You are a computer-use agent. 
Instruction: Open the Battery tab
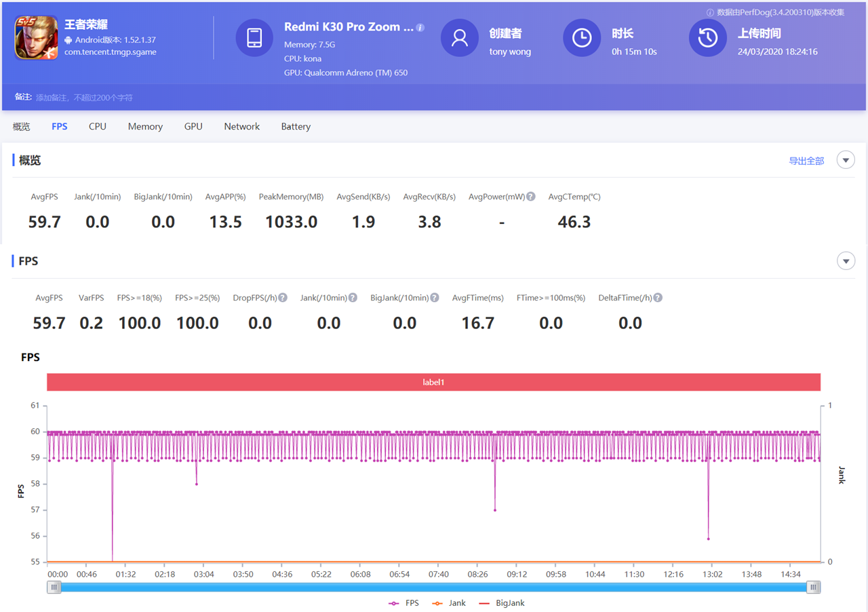coord(296,127)
